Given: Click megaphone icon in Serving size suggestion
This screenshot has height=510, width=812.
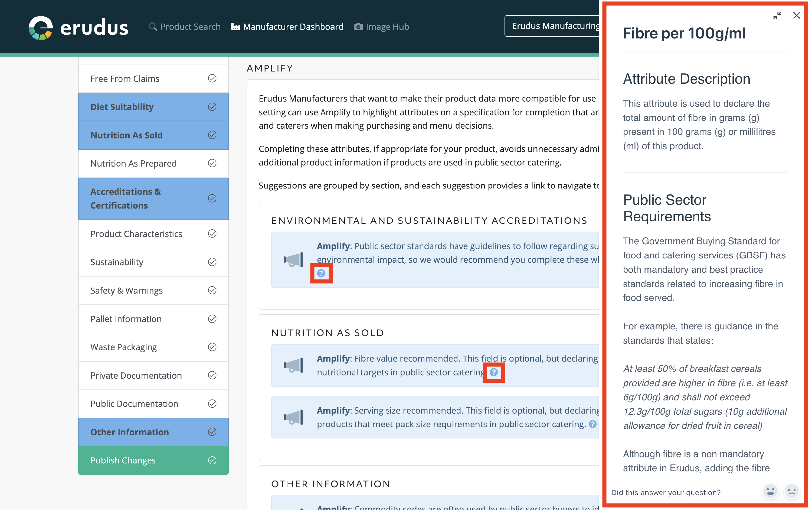Looking at the screenshot, I should (293, 417).
